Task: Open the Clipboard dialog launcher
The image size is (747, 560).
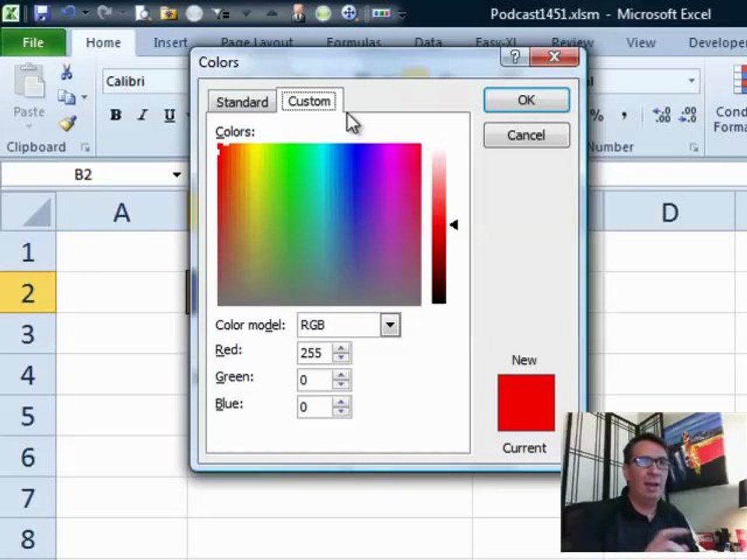Action: click(x=86, y=148)
